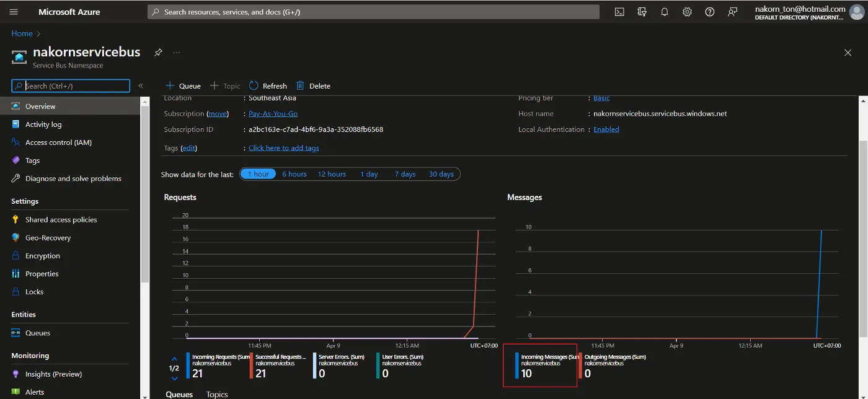Focus the top search resources bar
This screenshot has height=399, width=868.
coord(373,12)
